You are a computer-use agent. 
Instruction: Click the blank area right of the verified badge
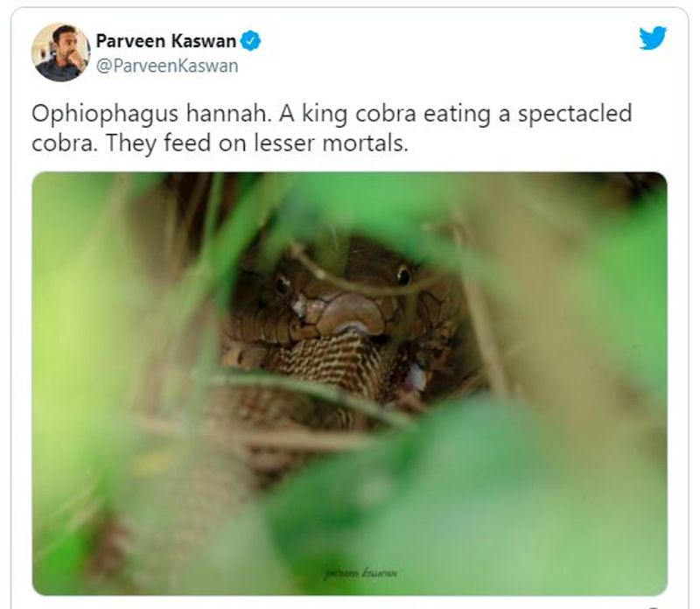click(x=446, y=41)
